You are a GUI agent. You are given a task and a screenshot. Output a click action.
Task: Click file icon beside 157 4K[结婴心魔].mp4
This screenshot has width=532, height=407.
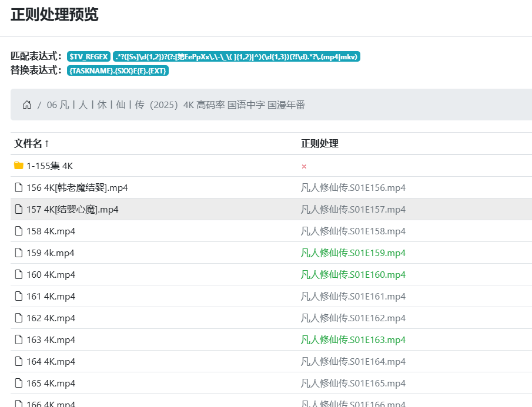click(19, 210)
